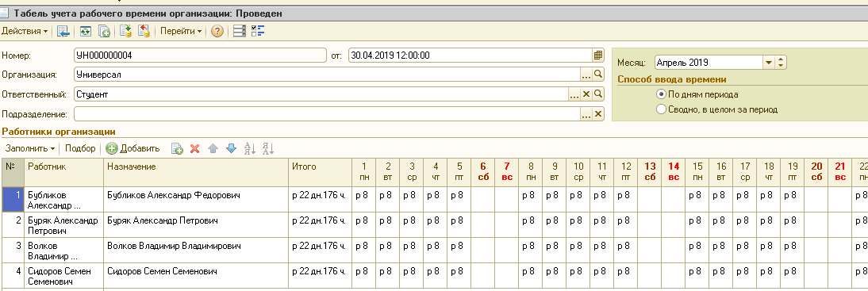
Task: Open Ответственный selection with ellipsis button
Action: 574,94
